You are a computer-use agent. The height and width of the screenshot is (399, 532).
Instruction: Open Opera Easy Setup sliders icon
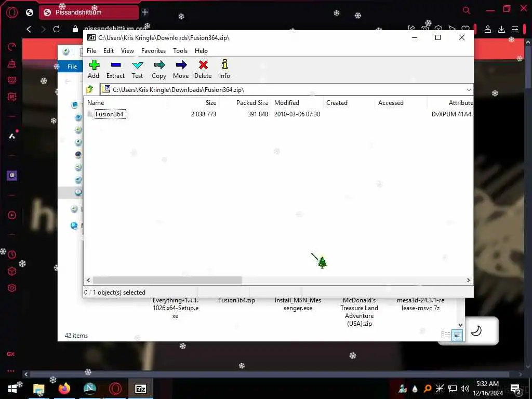pyautogui.click(x=515, y=29)
